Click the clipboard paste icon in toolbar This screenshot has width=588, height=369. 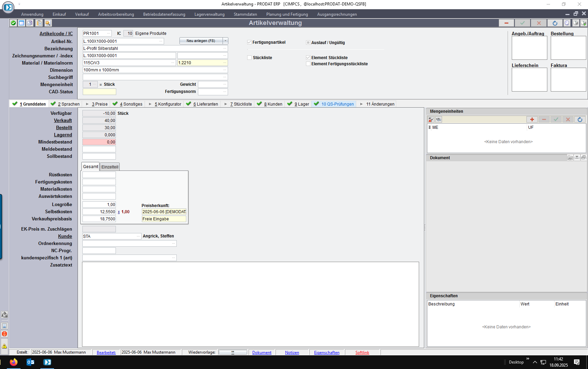pos(39,23)
